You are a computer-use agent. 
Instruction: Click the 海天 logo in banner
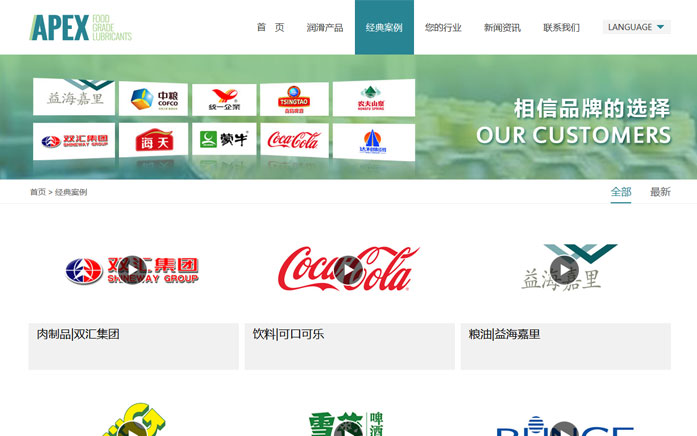153,140
